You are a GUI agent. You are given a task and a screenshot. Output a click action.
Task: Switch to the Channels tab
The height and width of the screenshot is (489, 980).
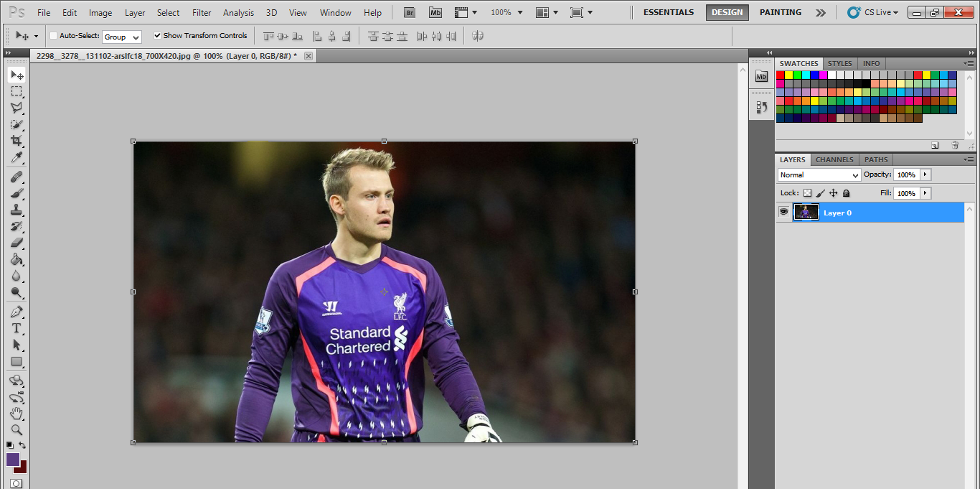coord(834,159)
